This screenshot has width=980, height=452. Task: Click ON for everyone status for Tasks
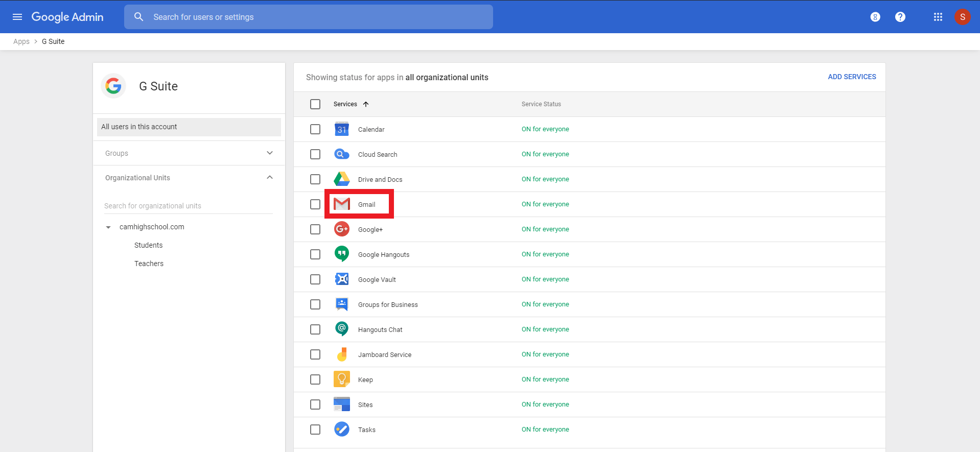[545, 430]
